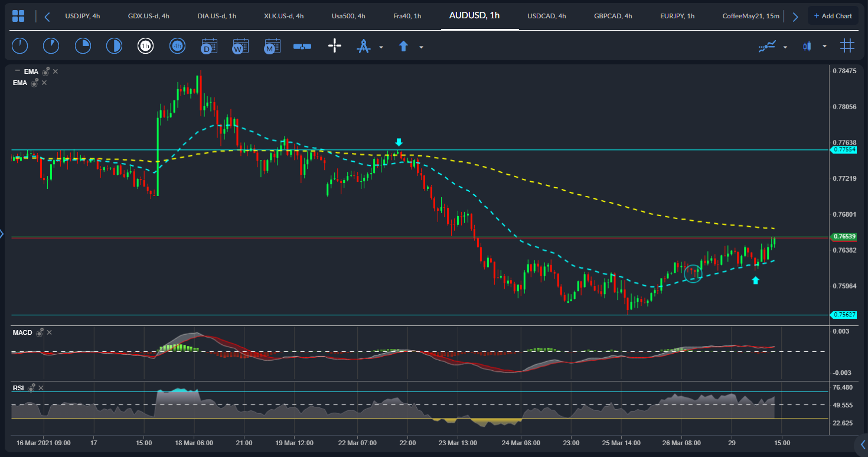Image resolution: width=868 pixels, height=457 pixels.
Task: Expand the drawing tools dropdown arrow
Action: (x=381, y=47)
